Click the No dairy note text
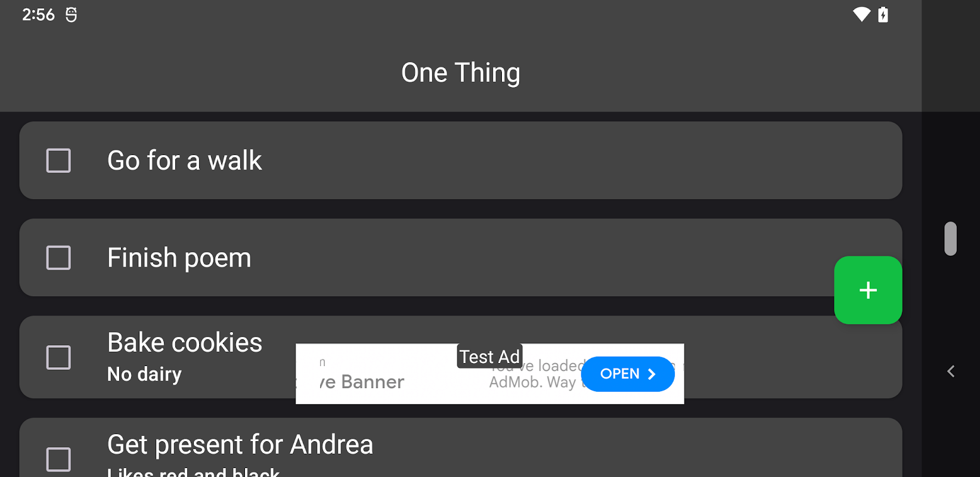The height and width of the screenshot is (477, 980). [x=144, y=374]
